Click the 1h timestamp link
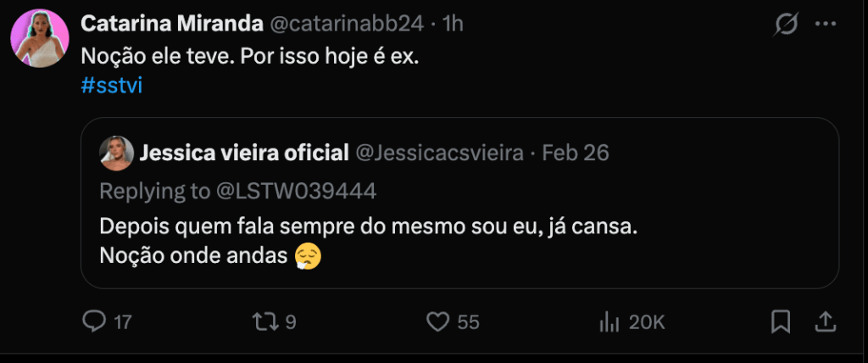Screen dimensions: 868x363 point(453,25)
